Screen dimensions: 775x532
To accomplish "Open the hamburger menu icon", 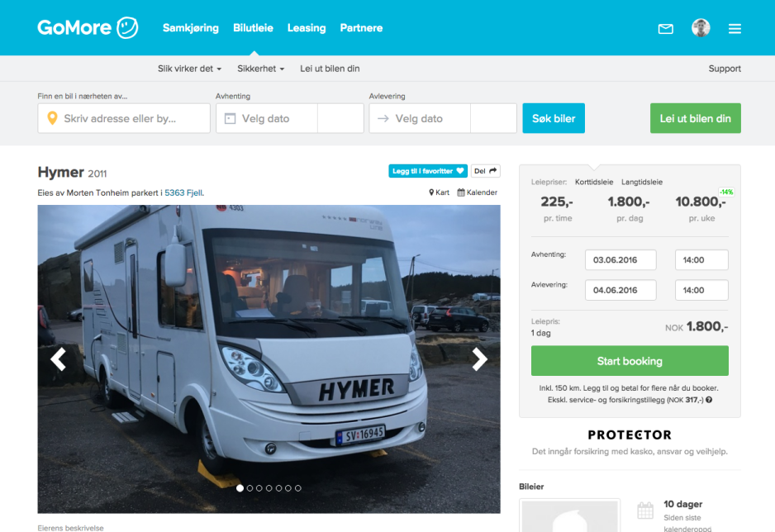I will pyautogui.click(x=735, y=29).
